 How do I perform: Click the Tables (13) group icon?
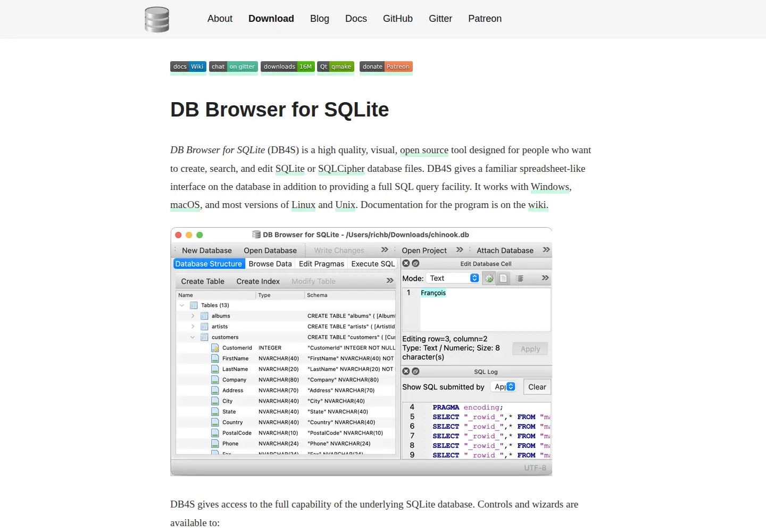pos(194,305)
